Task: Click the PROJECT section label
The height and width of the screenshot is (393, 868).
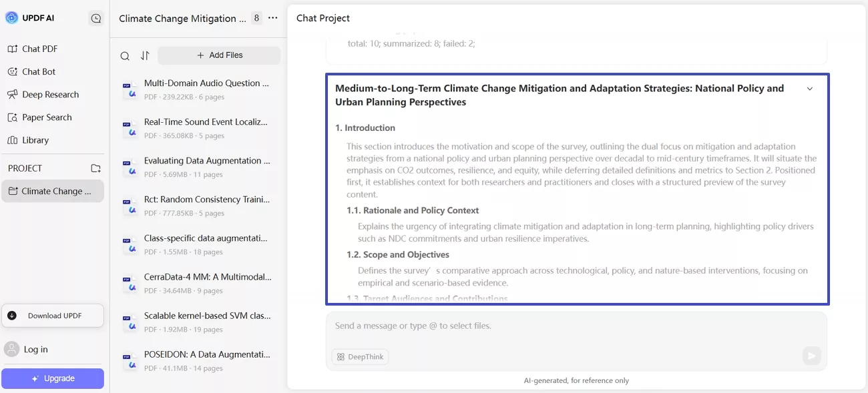Action: pyautogui.click(x=25, y=168)
